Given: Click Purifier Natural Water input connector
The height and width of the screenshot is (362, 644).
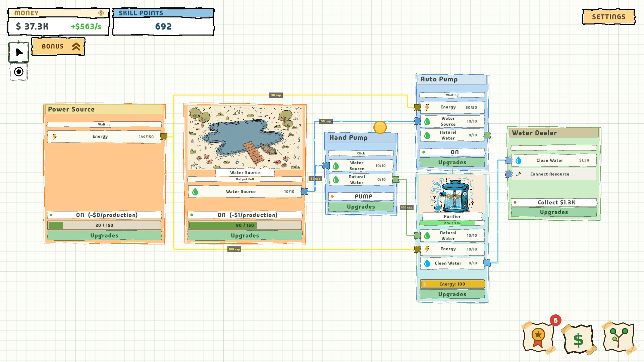Looking at the screenshot, I should pos(417,236).
